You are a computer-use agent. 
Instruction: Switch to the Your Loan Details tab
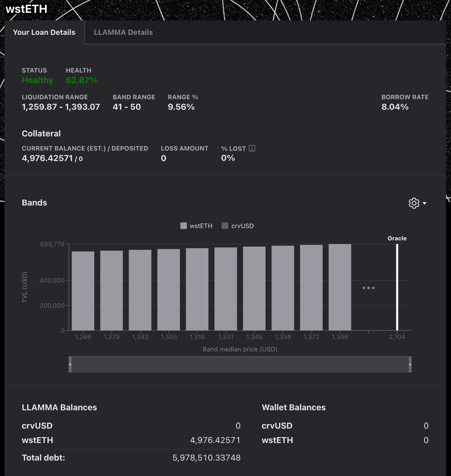click(44, 32)
